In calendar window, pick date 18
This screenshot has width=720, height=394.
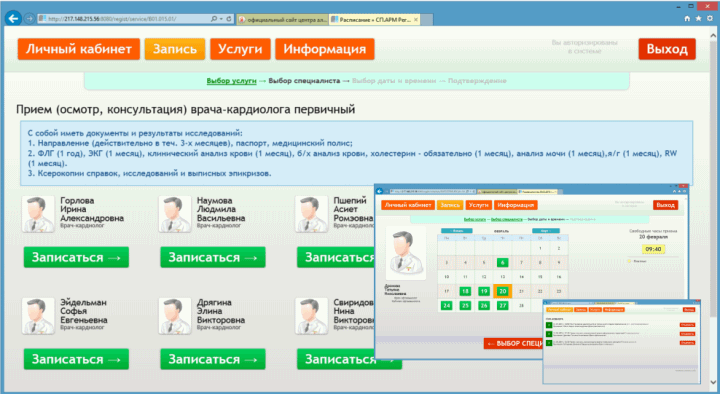pos(465,291)
